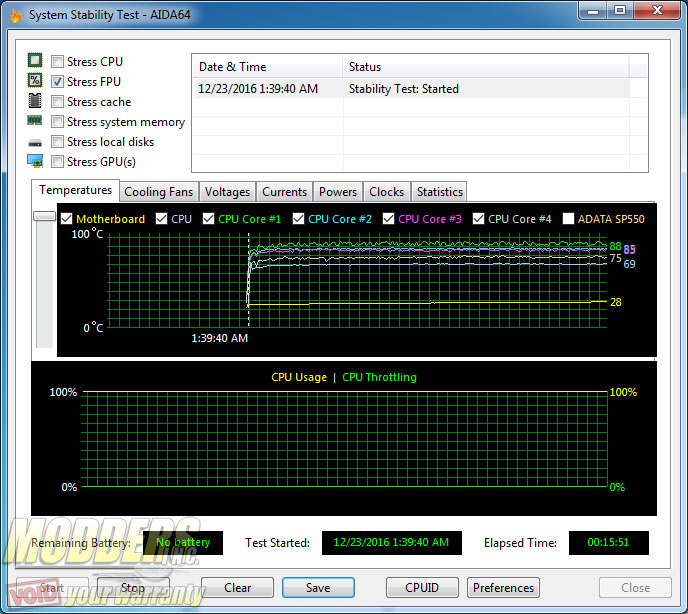Image resolution: width=688 pixels, height=614 pixels.
Task: Open the Voltages tab
Action: point(227,192)
